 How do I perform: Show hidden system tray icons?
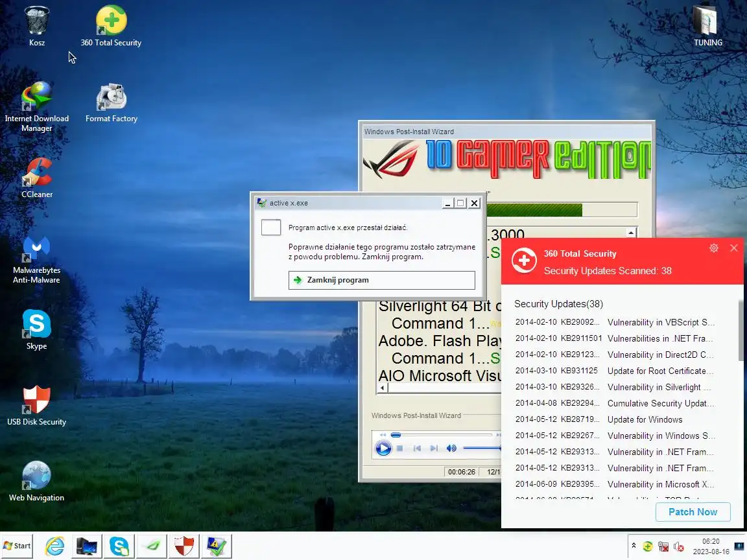tap(634, 546)
